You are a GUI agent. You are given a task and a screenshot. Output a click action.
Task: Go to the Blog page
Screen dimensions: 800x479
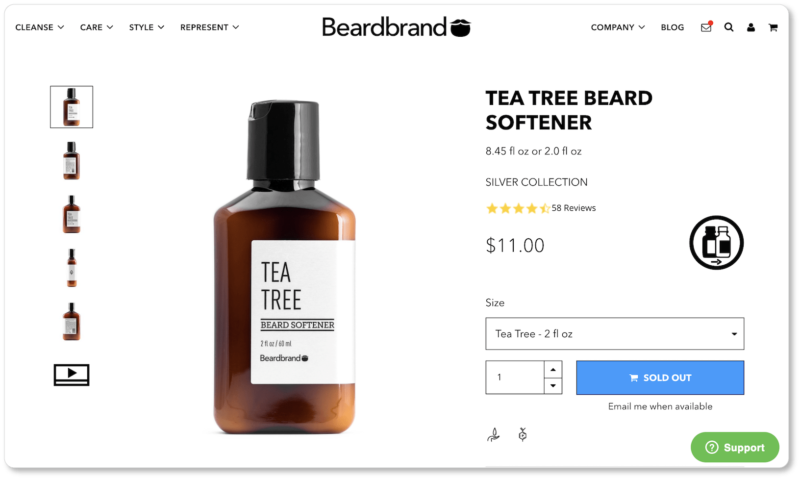coord(672,27)
